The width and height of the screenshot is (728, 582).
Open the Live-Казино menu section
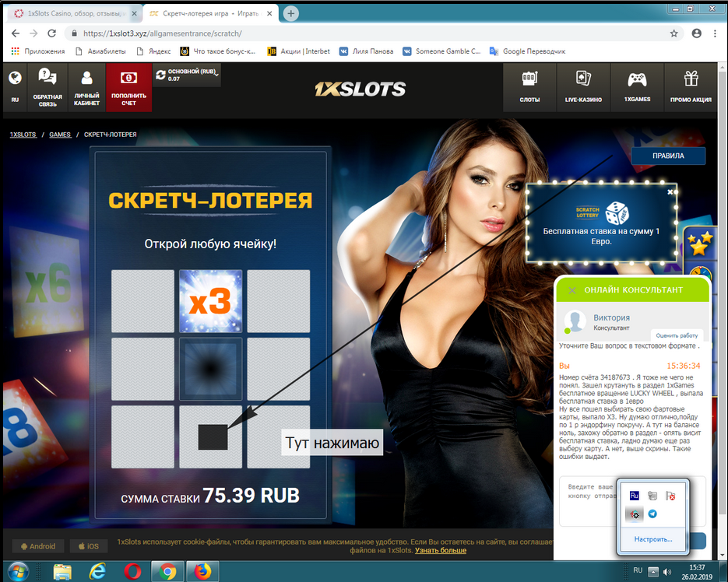[583, 87]
